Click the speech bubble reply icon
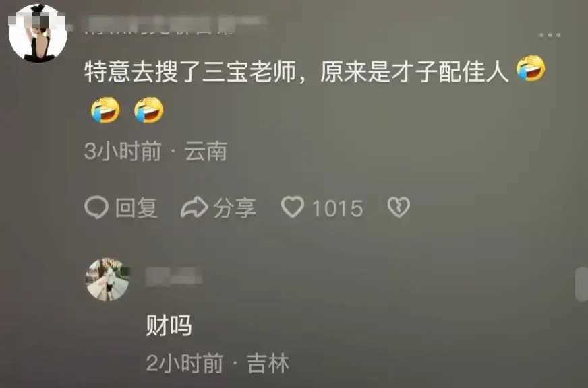This screenshot has width=588, height=388. (x=96, y=207)
